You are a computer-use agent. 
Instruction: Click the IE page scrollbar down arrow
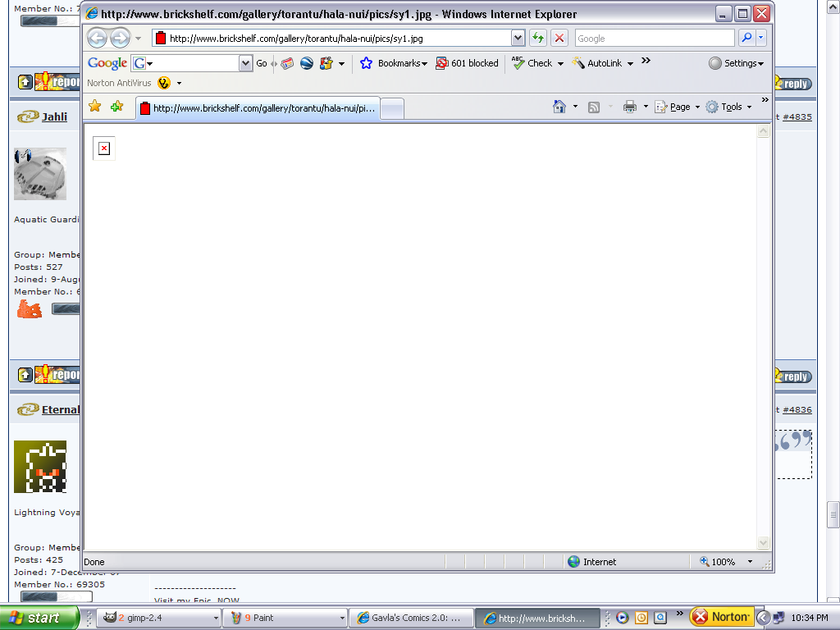764,543
